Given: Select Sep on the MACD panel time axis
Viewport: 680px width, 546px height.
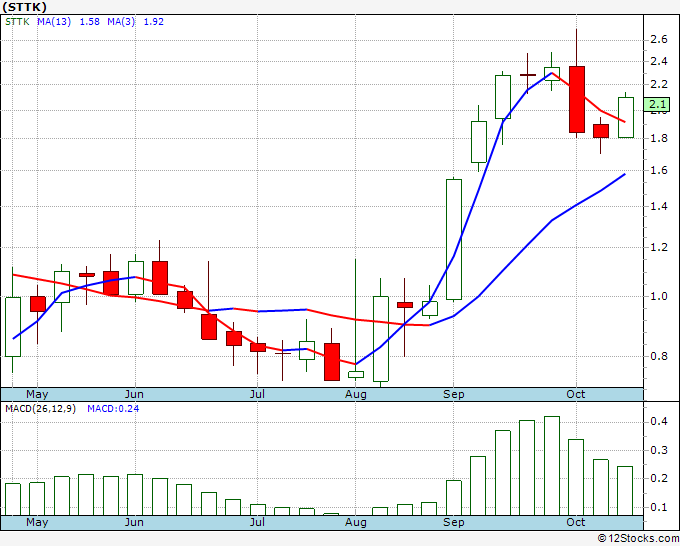Looking at the screenshot, I should (454, 522).
